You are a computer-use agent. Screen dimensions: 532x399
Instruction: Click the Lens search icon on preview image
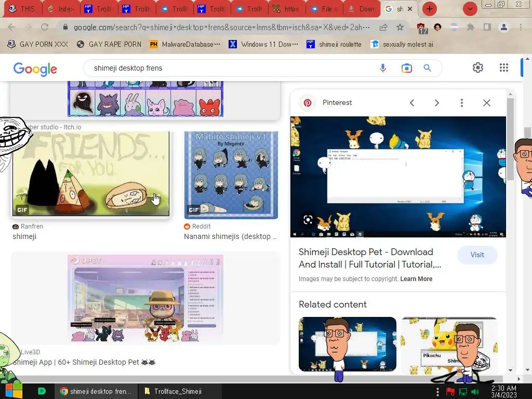coord(308,220)
